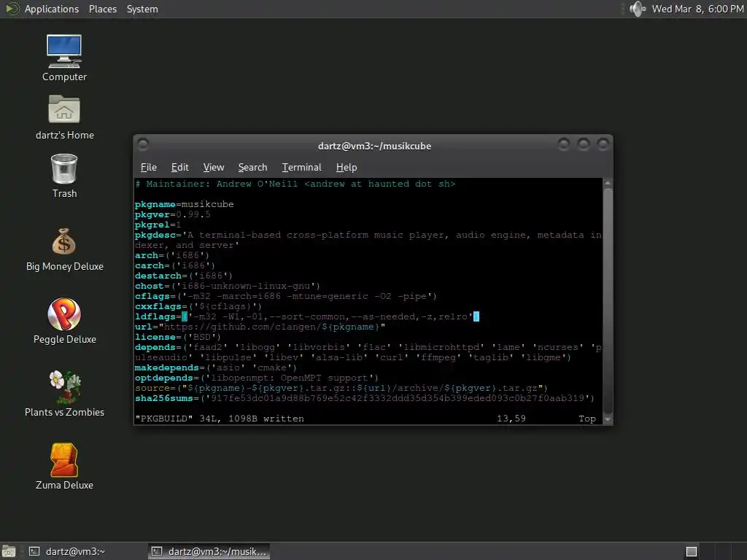Viewport: 747px width, 560px height.
Task: Click the terminal title dartz@vm3:~/musikcube
Action: [x=374, y=146]
